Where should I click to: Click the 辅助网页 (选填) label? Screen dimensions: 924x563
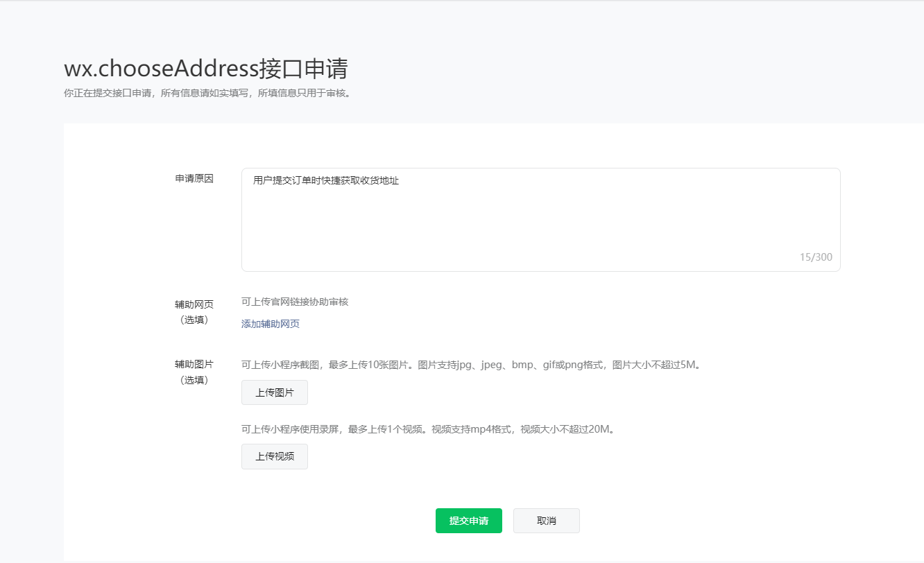194,312
